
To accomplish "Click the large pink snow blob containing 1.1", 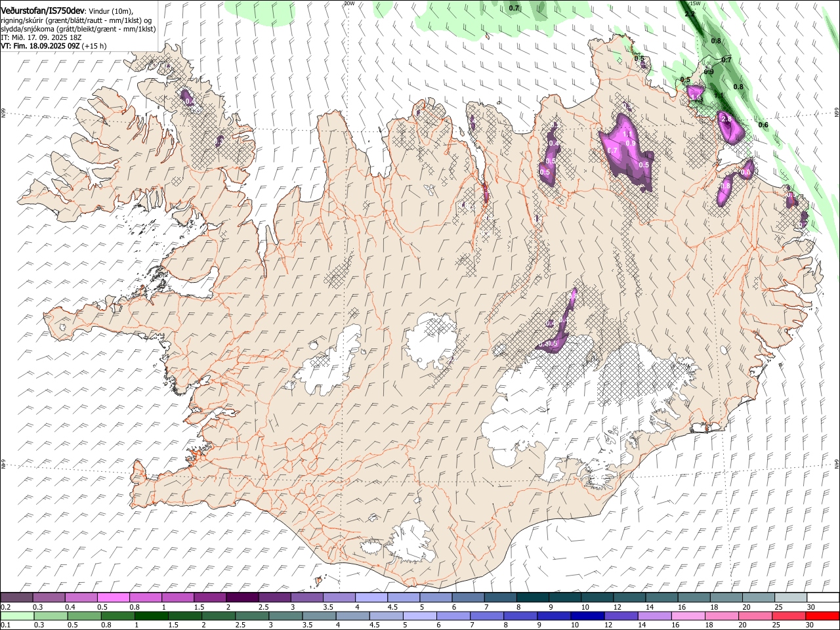I will point(627,151).
